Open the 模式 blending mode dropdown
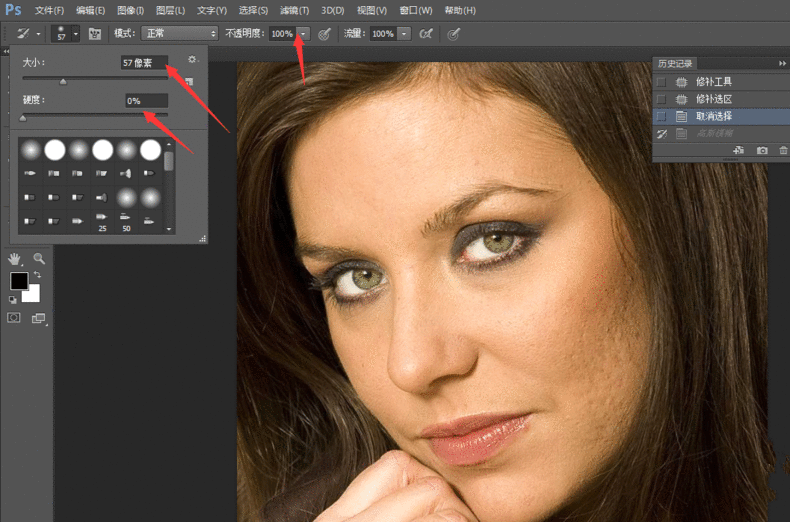The height and width of the screenshot is (522, 790). 179,33
